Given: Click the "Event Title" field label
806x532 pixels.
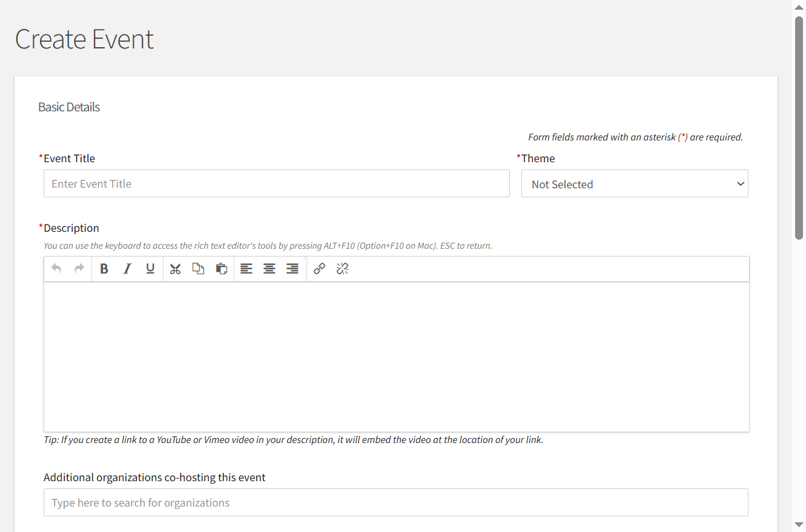Looking at the screenshot, I should pos(69,159).
